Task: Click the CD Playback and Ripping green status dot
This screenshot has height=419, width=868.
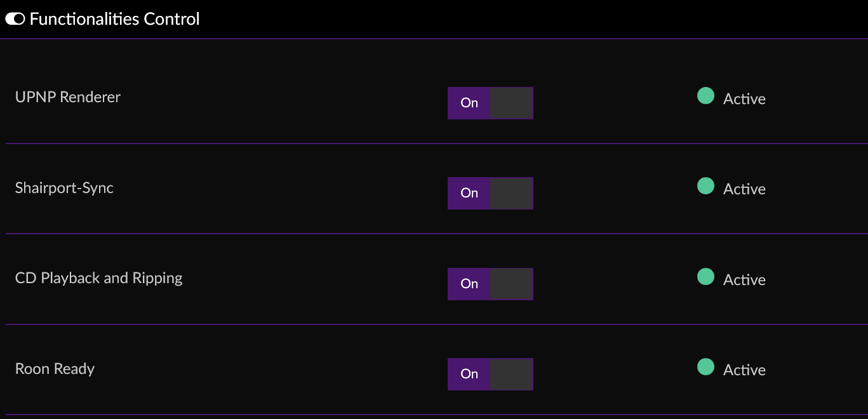Action: (705, 277)
